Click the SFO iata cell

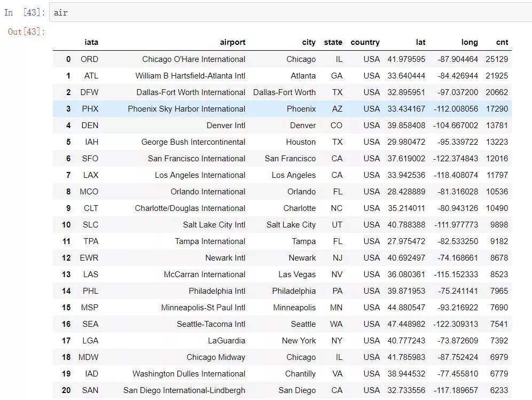point(90,159)
